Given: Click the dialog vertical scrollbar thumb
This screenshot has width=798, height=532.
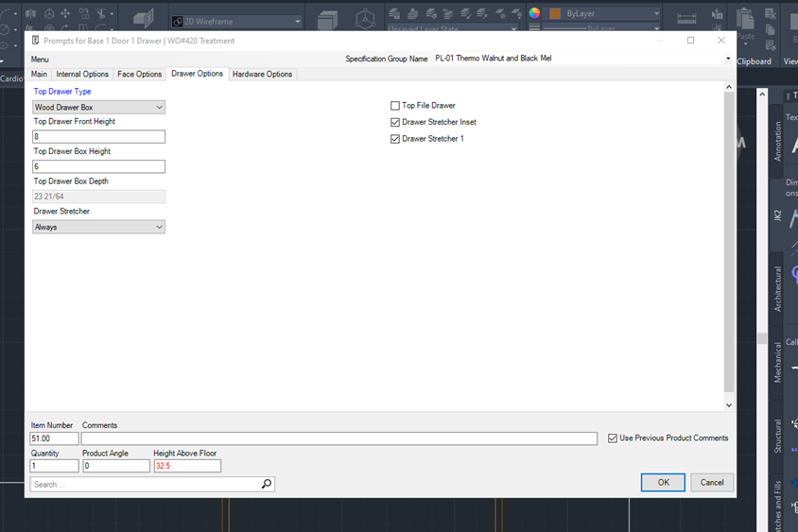Looking at the screenshot, I should click(x=729, y=242).
